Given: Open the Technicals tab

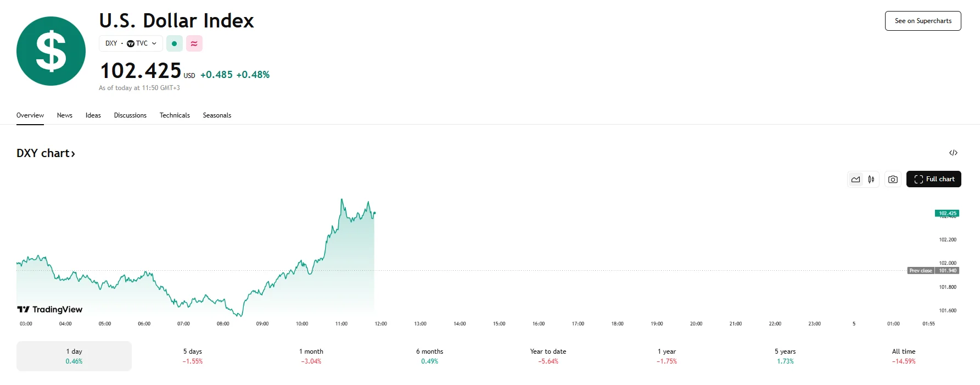Looking at the screenshot, I should 175,115.
